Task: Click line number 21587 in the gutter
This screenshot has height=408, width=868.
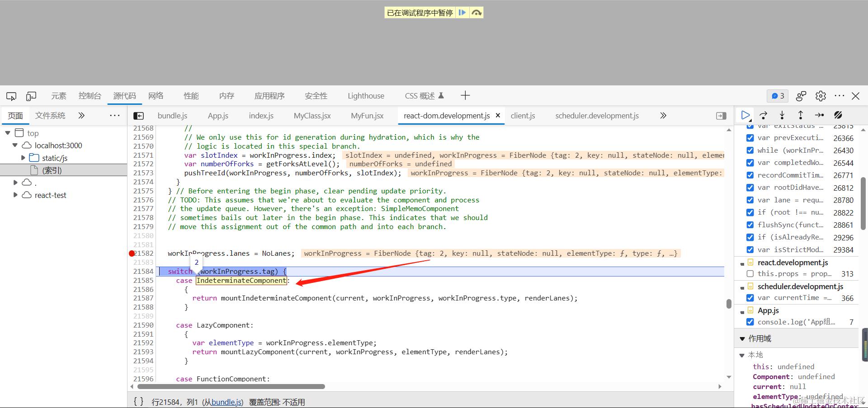Action: tap(143, 298)
